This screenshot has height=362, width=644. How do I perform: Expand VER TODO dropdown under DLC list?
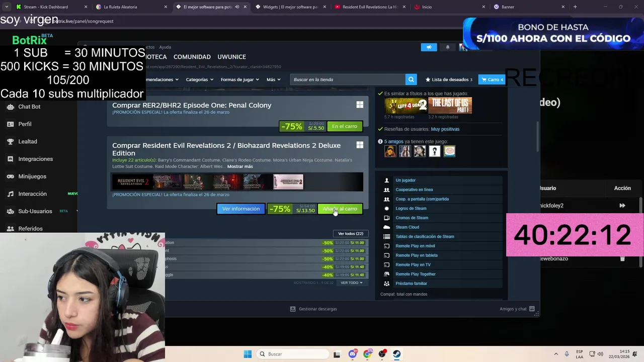[x=351, y=283]
